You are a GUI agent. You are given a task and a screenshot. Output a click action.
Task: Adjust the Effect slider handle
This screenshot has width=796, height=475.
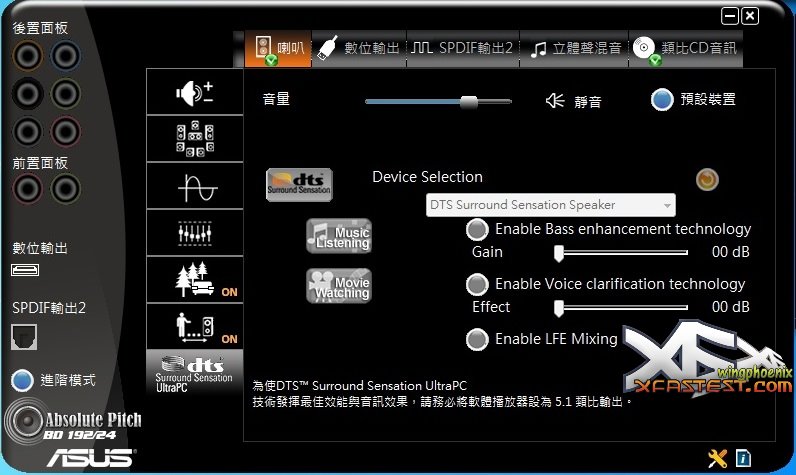coord(559,308)
